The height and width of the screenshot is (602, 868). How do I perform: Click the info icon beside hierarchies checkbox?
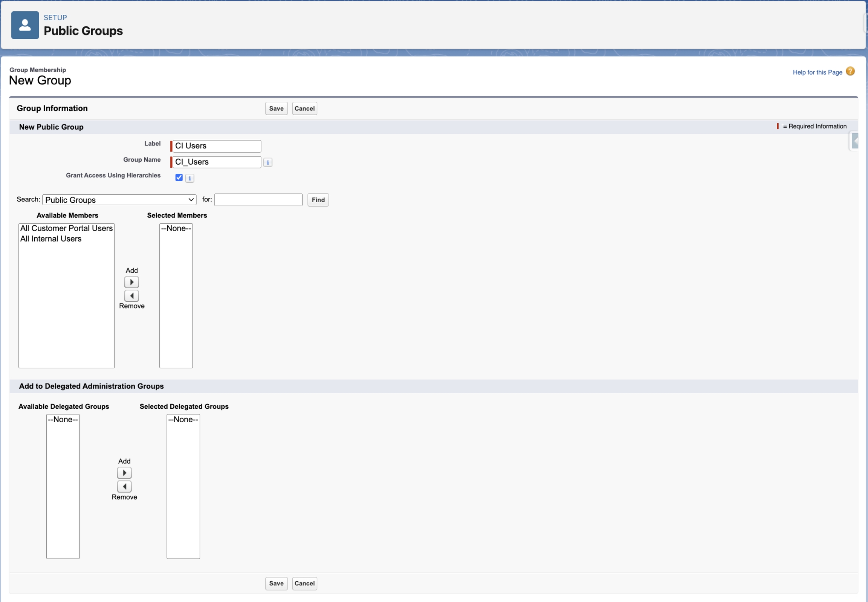coord(190,179)
